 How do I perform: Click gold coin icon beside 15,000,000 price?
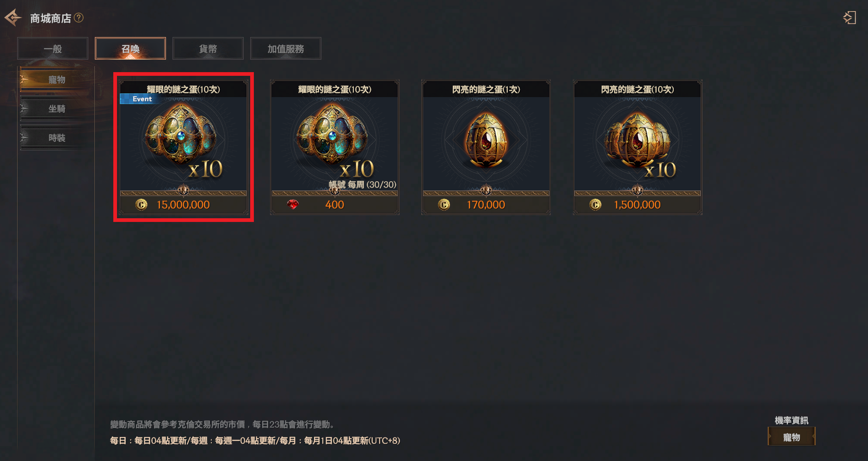click(x=142, y=204)
